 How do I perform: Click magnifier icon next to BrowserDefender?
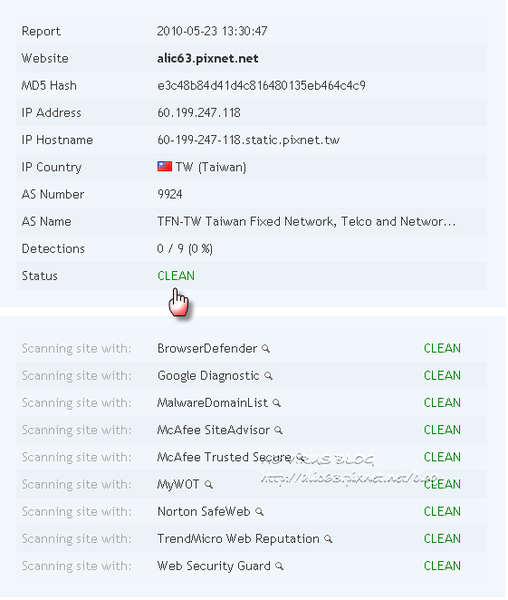[267, 350]
